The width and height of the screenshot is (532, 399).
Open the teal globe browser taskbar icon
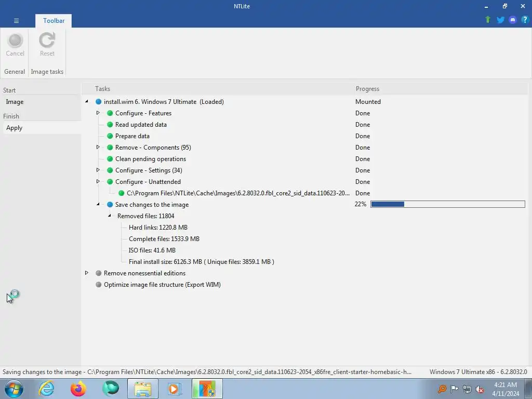click(x=111, y=389)
